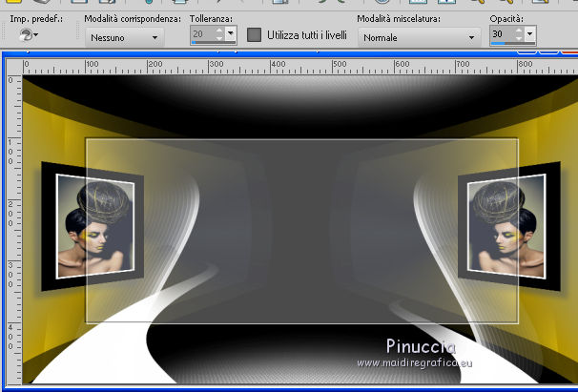Click the vertical ruler at the 200 mark
The image size is (578, 392).
(x=10, y=214)
